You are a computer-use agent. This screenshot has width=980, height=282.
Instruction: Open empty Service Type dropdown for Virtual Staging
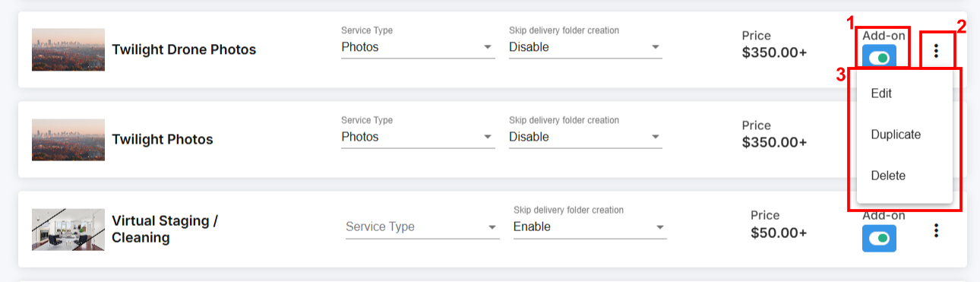coord(422,227)
